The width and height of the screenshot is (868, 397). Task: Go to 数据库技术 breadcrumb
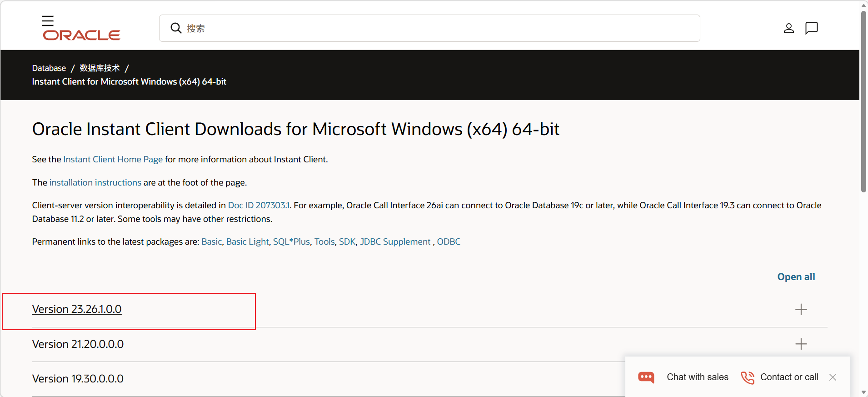pyautogui.click(x=100, y=68)
